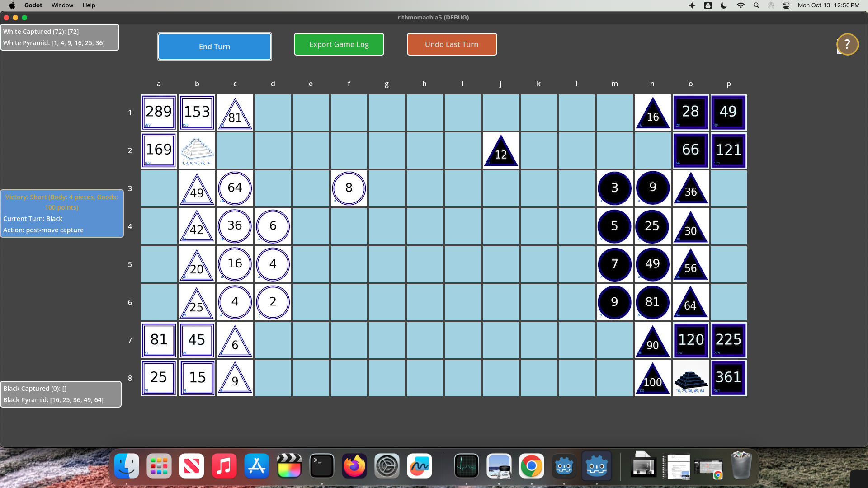868x488 pixels.
Task: Click the black circle piece numbered 25
Action: [652, 226]
